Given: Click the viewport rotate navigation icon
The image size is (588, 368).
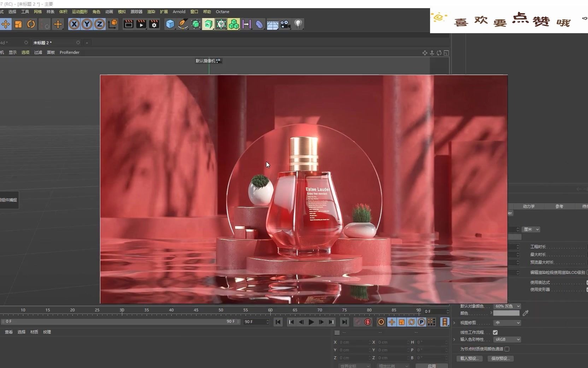Looking at the screenshot, I should 439,53.
